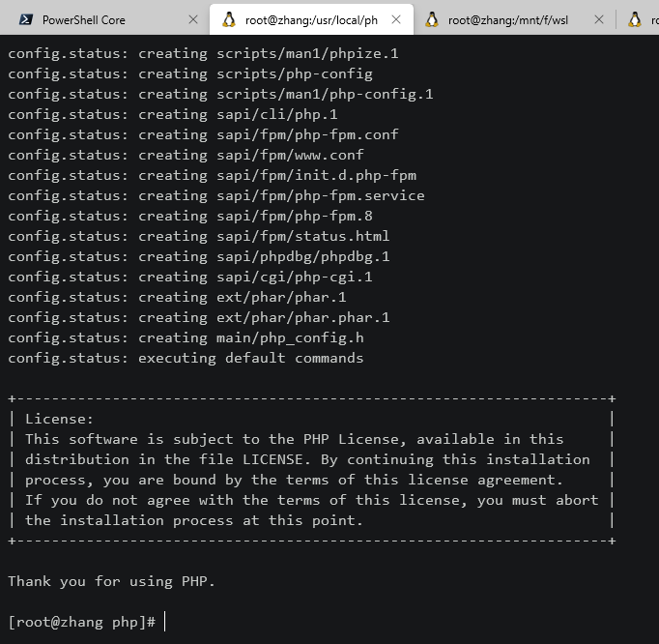
Task: Click license line 'the installation process at this point.'
Action: [194, 520]
